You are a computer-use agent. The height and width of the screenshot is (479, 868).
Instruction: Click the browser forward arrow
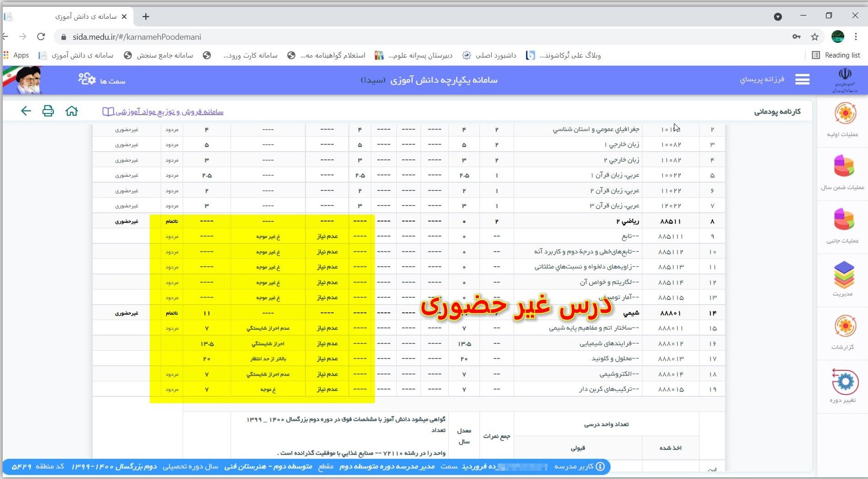22,37
